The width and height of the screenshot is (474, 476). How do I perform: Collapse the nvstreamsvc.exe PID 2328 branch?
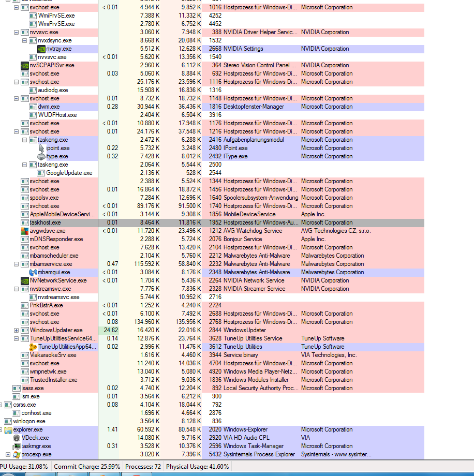click(x=17, y=289)
